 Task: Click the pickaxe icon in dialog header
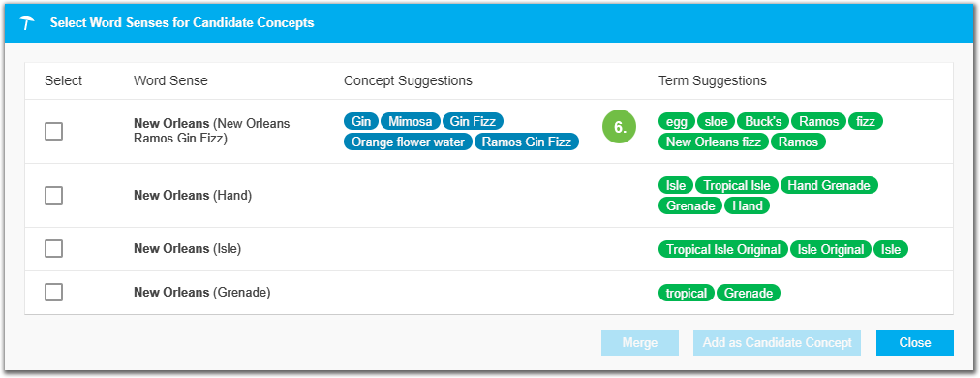pyautogui.click(x=27, y=24)
